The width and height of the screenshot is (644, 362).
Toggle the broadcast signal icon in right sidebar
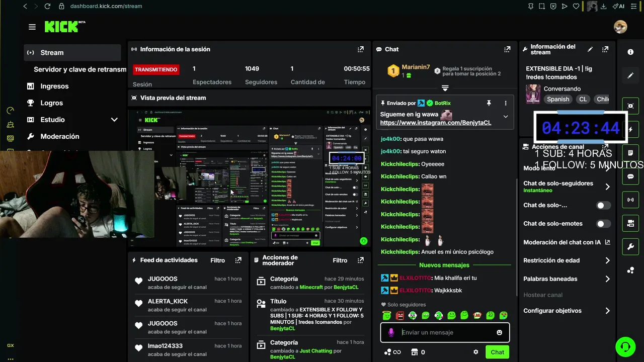pos(630,200)
